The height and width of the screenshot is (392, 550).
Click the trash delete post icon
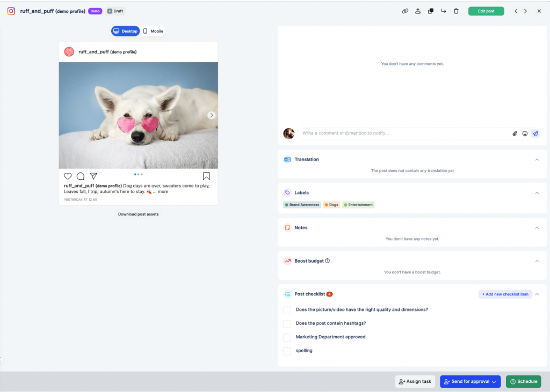coord(456,11)
